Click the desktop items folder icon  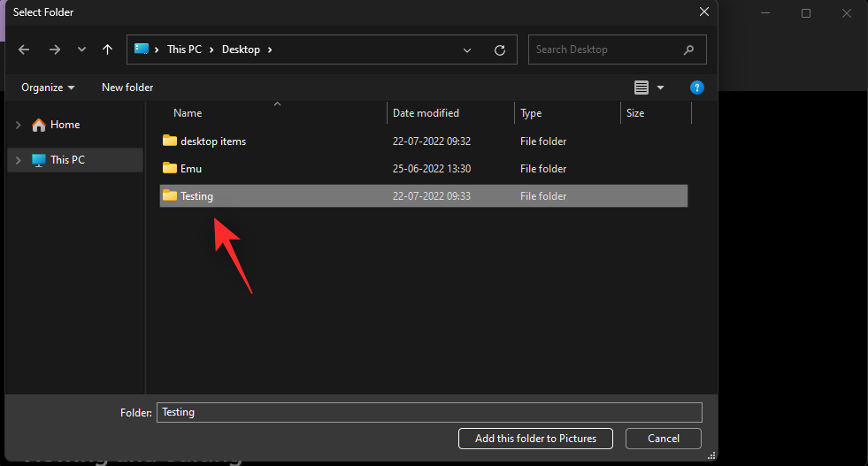pyautogui.click(x=170, y=141)
